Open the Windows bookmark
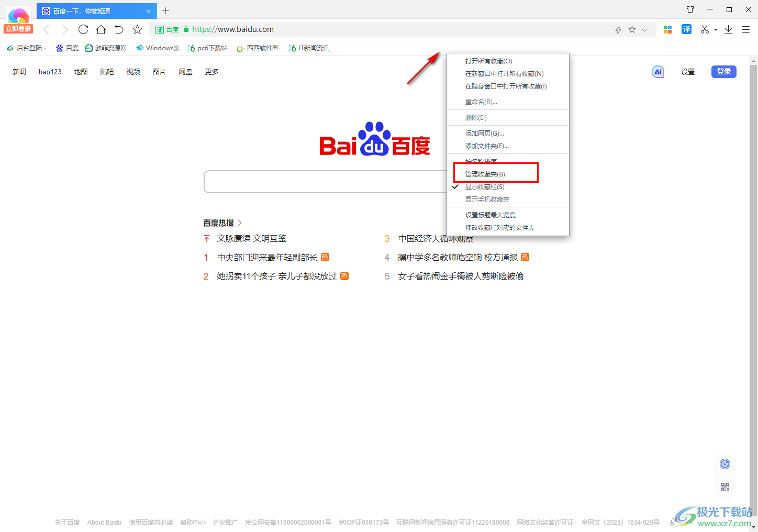Image resolution: width=758 pixels, height=532 pixels. 158,48
